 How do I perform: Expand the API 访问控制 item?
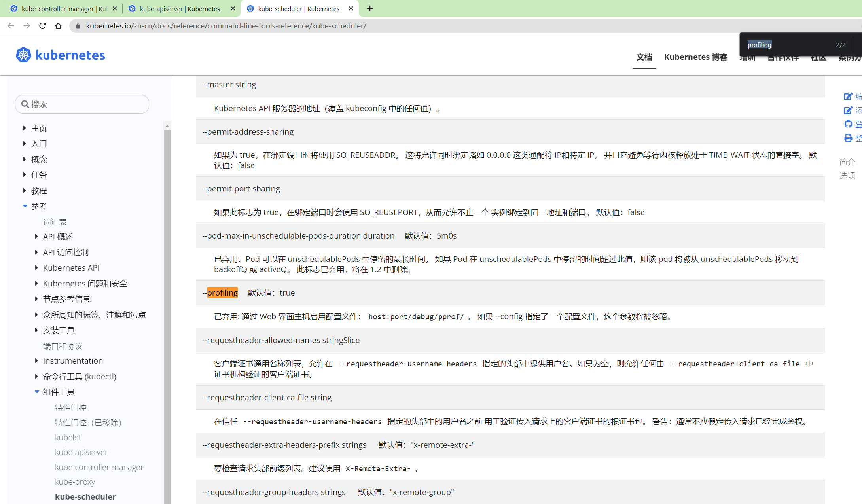36,252
